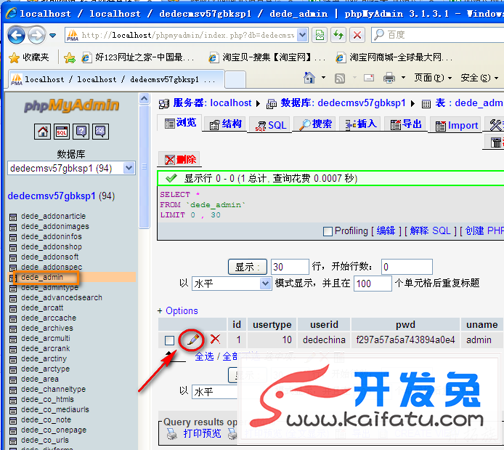Open the 水平 display mode dropdown
This screenshot has height=450, width=504.
tap(232, 284)
